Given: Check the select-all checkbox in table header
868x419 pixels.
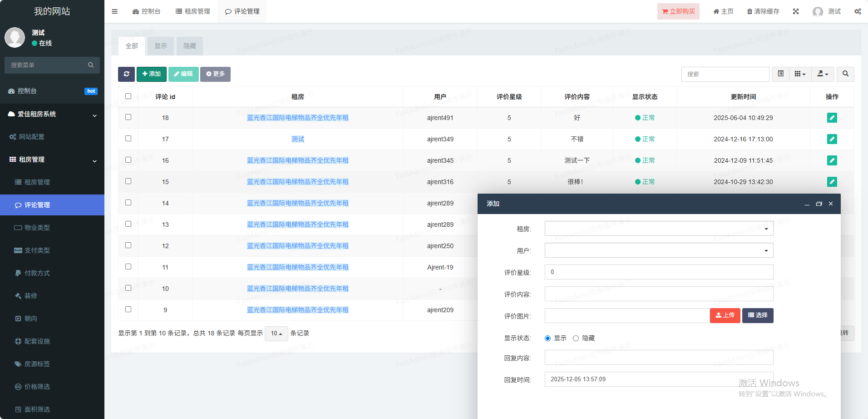Looking at the screenshot, I should click(128, 96).
